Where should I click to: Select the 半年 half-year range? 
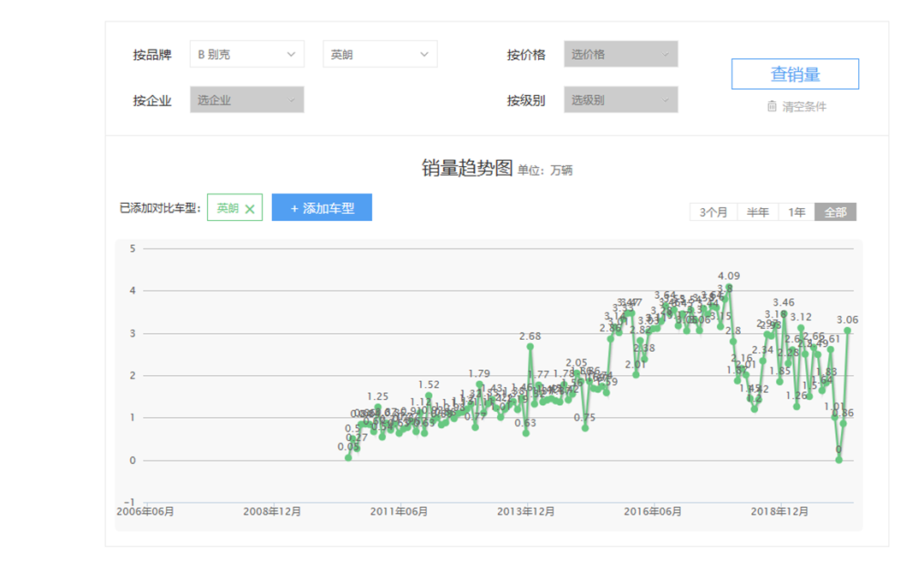pyautogui.click(x=757, y=212)
